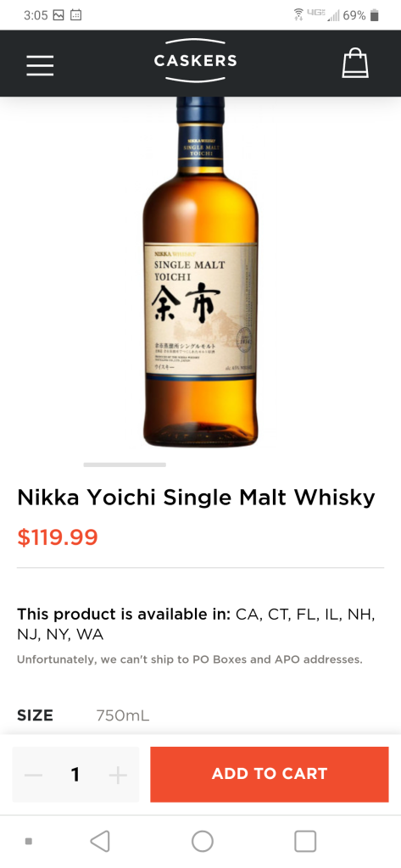Add the whisky to cart
Screen dimensions: 401x868
[x=270, y=774]
